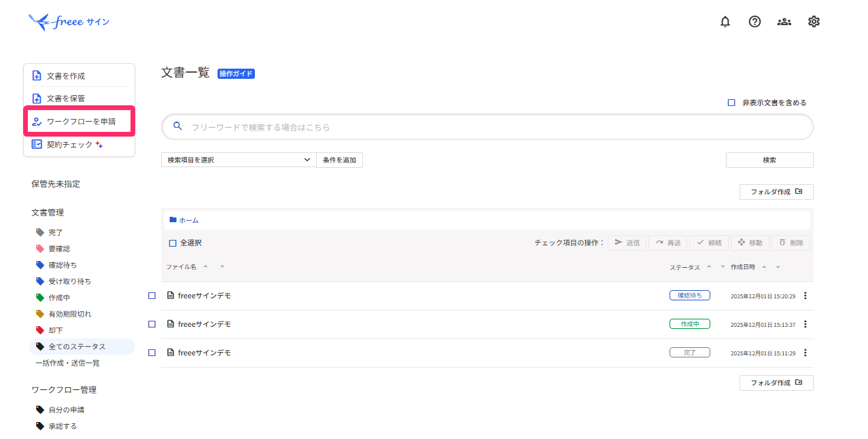This screenshot has width=868, height=439.
Task: Sort 作成日時 ascending with the up arrow
Action: (764, 266)
